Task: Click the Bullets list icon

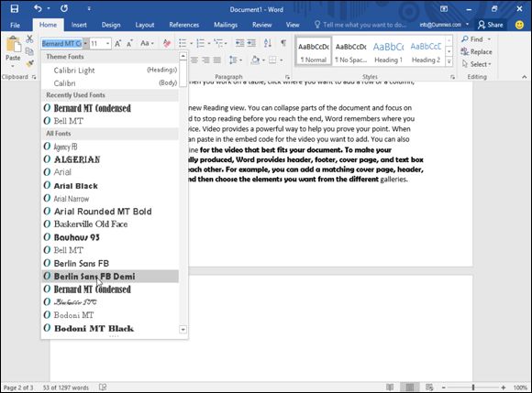Action: pos(183,43)
